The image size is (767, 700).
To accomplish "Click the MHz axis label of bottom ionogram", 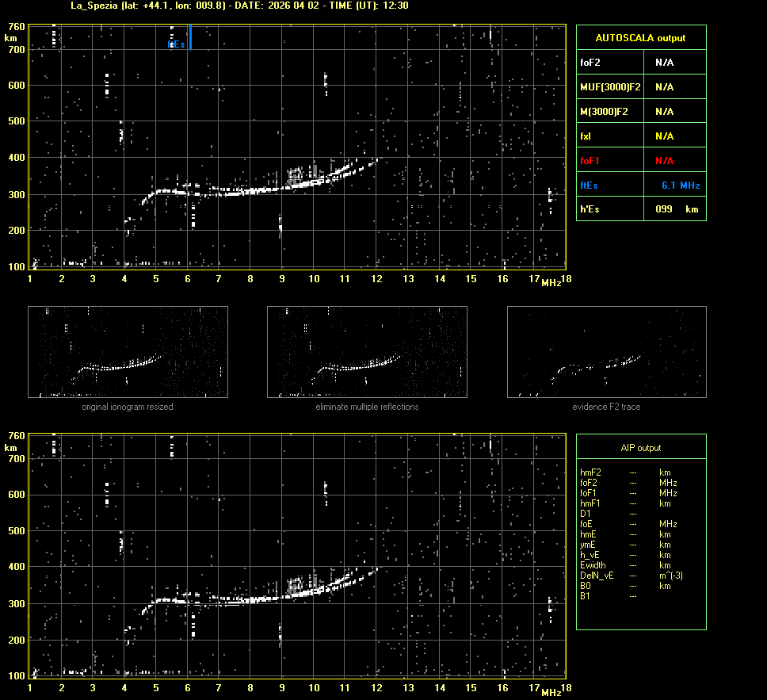I will pos(551,693).
